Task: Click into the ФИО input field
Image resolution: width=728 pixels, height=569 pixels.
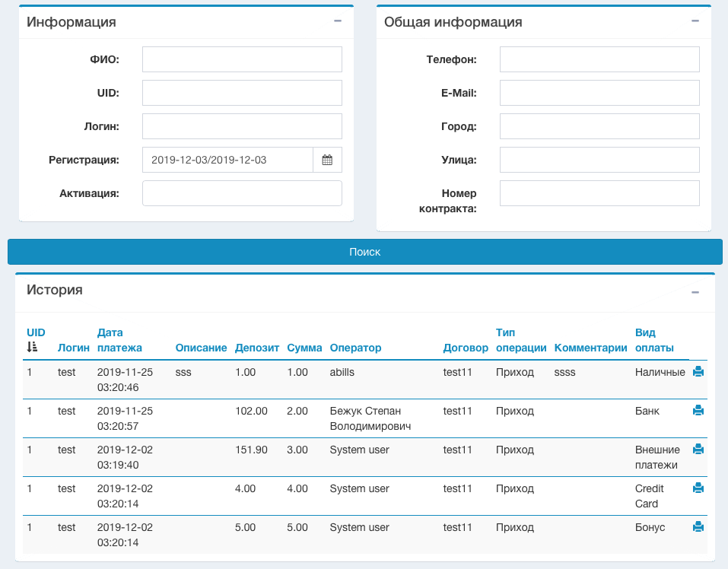Action: click(242, 59)
